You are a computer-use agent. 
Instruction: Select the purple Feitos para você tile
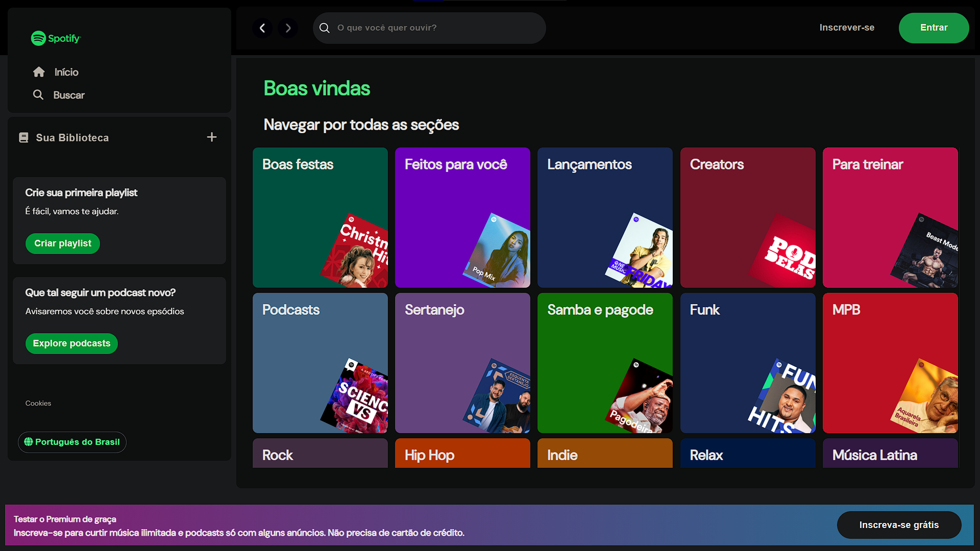(462, 218)
